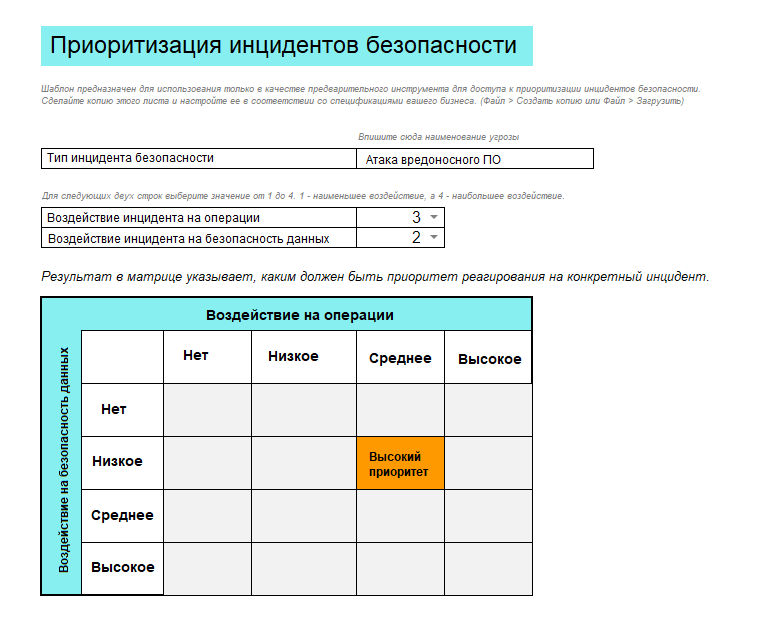
Task: Select the 'Низкое' row header
Action: tap(117, 462)
